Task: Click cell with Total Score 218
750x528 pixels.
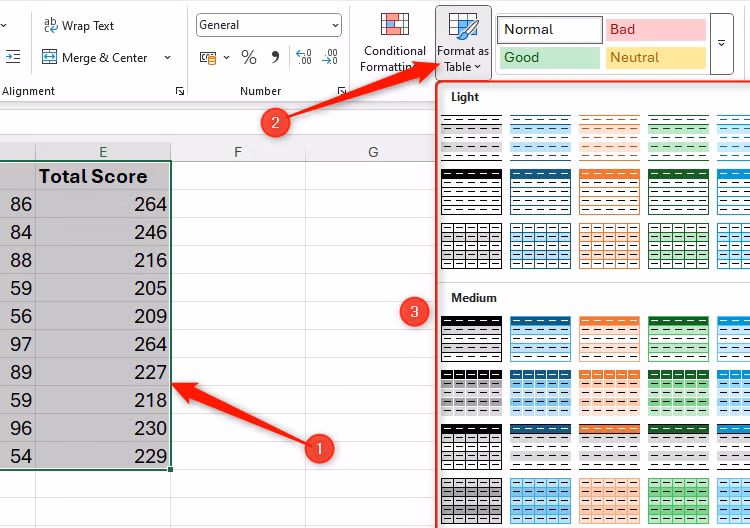Action: [103, 400]
